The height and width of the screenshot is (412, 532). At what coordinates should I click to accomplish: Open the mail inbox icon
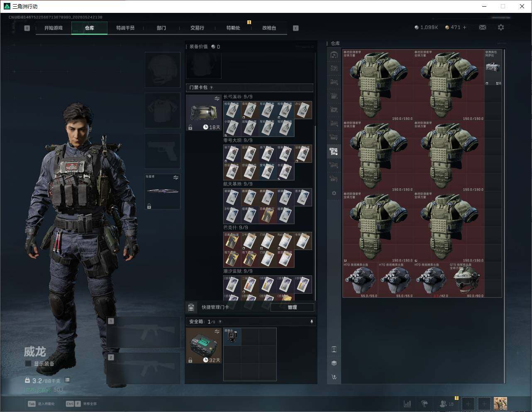click(x=483, y=27)
